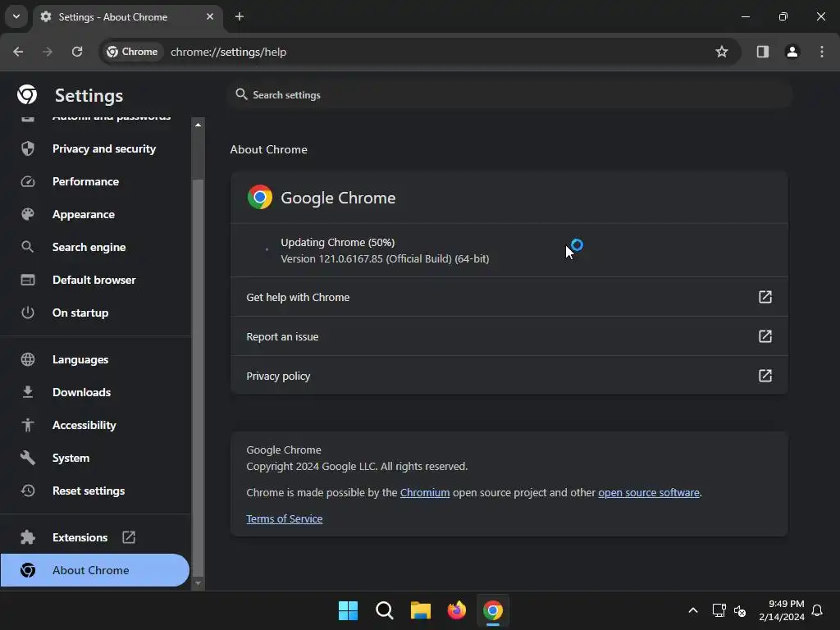Close the Settings - About Chrome tab
840x630 pixels.
pos(210,16)
